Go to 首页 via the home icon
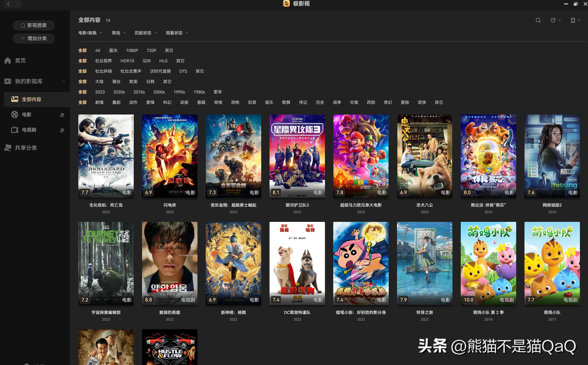Image resolution: width=588 pixels, height=365 pixels. 8,60
